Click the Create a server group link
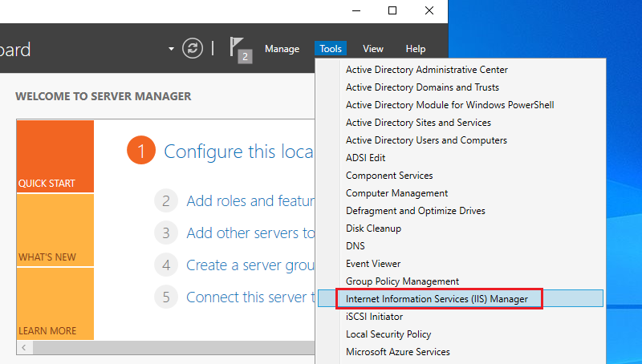Viewport: 642px width, 364px height. pyautogui.click(x=250, y=265)
